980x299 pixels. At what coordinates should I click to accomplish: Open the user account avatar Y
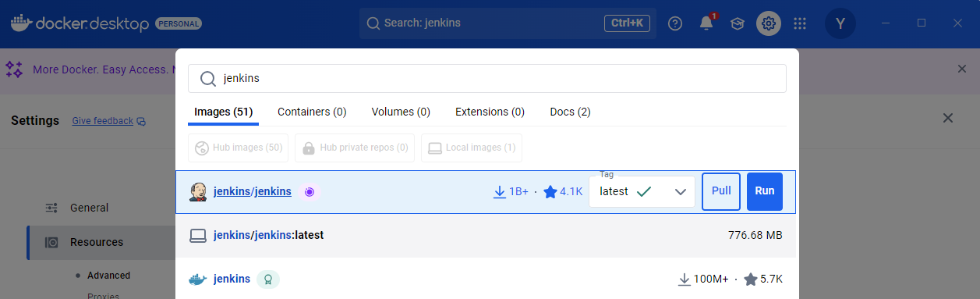(840, 23)
